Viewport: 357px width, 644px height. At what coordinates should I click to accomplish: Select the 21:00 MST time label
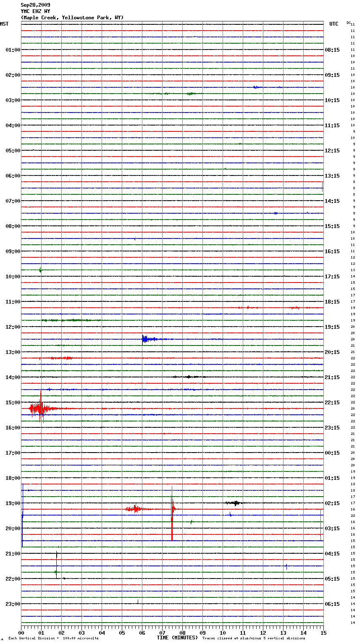(x=13, y=554)
